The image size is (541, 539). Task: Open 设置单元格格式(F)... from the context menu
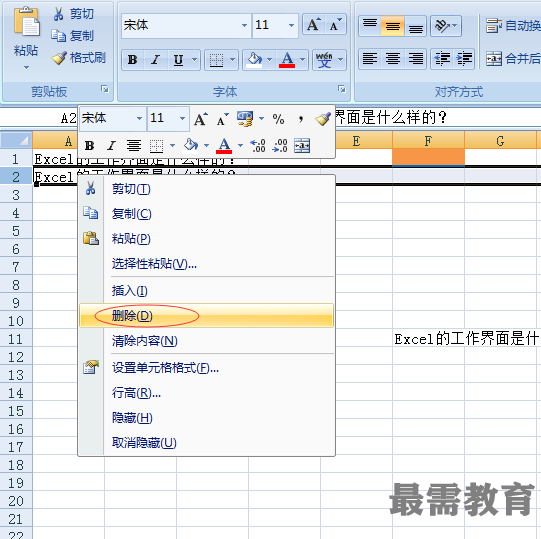[206, 368]
